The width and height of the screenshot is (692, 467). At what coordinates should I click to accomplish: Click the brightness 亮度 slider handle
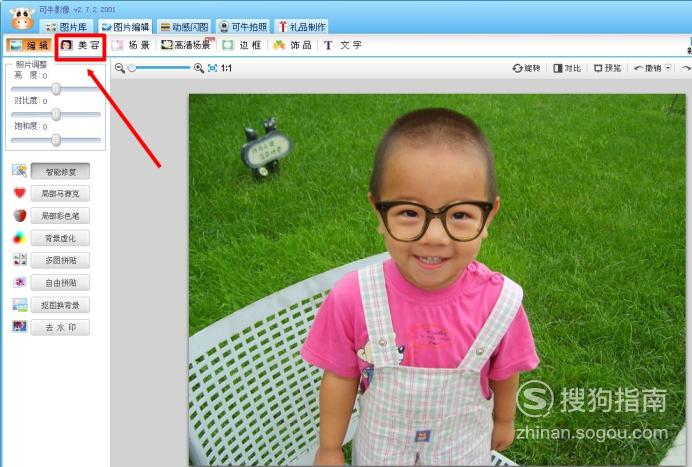56,89
